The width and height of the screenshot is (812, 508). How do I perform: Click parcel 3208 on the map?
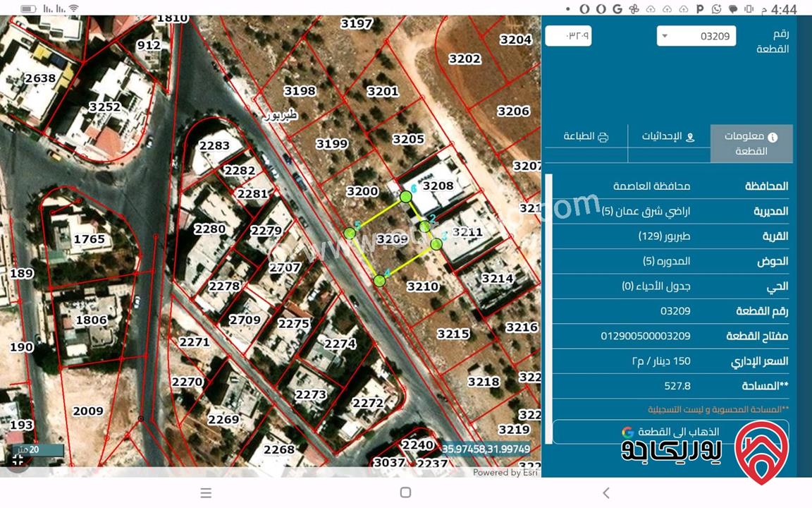click(x=438, y=186)
